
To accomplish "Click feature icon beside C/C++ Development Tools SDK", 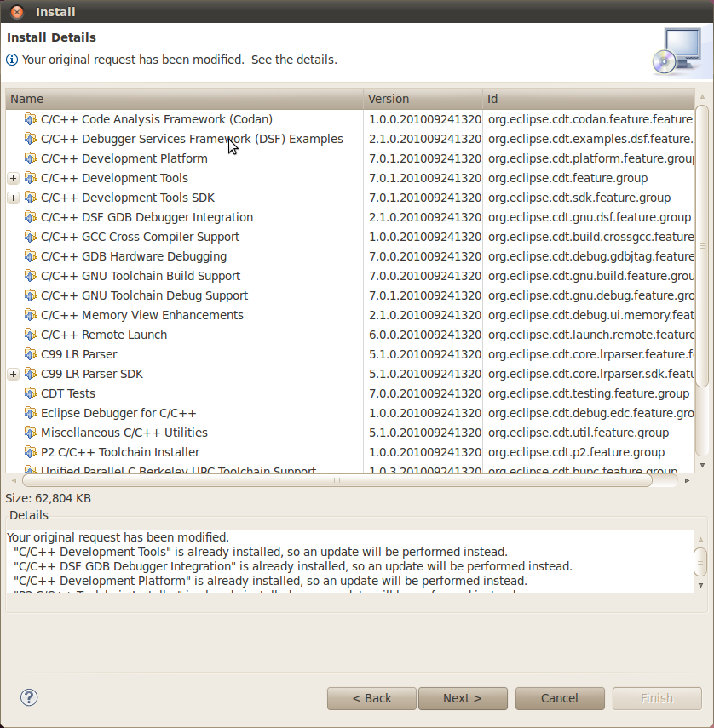I will click(x=31, y=198).
